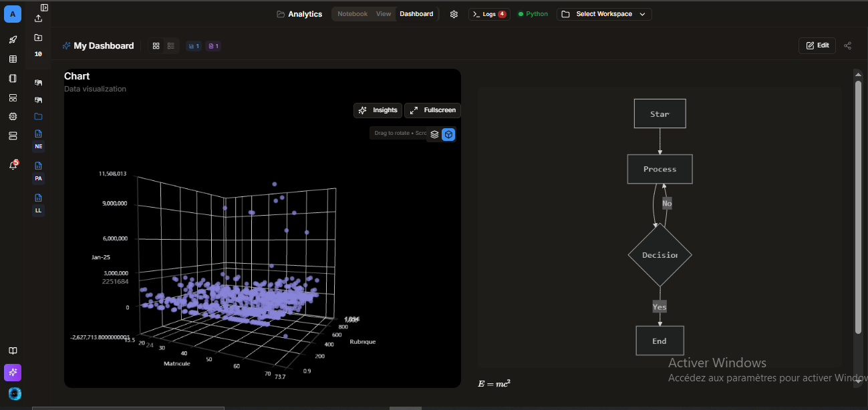Click the share icon next to Edit
Screen dimensions: 868x410
[847, 45]
